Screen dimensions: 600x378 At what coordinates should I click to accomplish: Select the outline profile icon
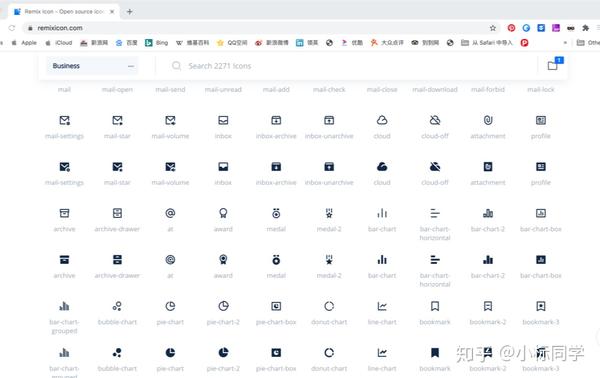coord(541,121)
